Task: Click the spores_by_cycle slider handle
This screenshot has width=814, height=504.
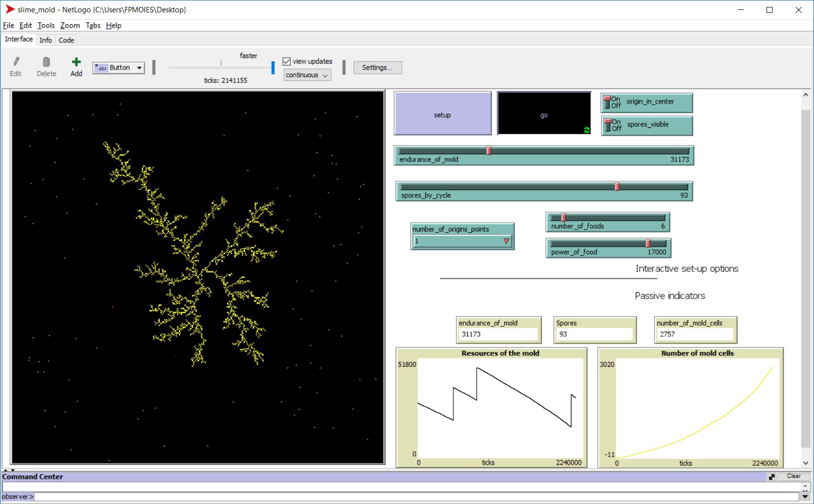Action: pos(617,187)
